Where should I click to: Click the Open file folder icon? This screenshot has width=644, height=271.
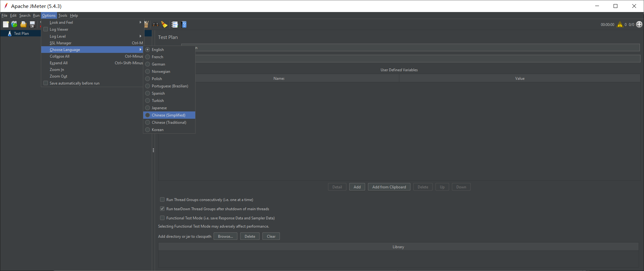pyautogui.click(x=23, y=24)
